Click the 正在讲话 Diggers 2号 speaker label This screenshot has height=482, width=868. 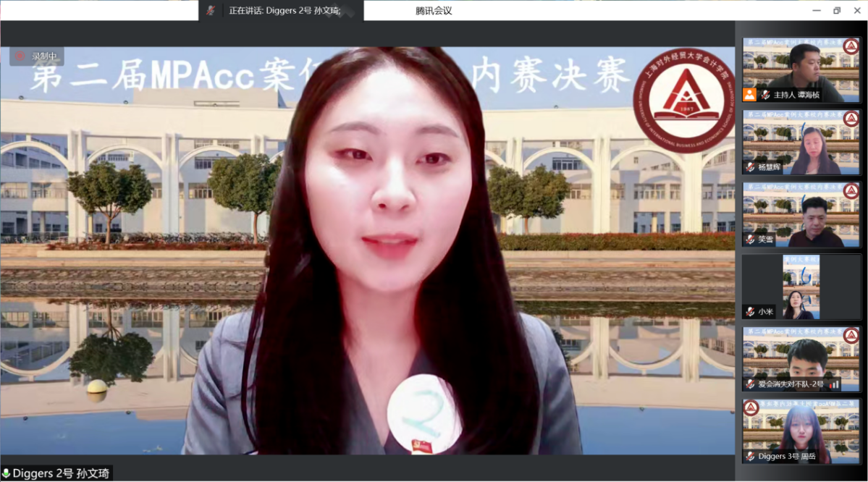[284, 11]
